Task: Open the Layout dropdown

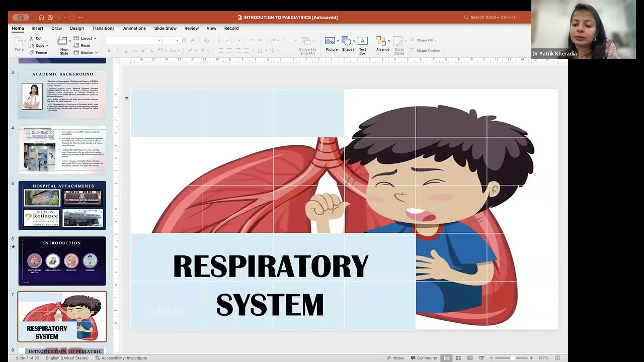Action: pos(85,38)
